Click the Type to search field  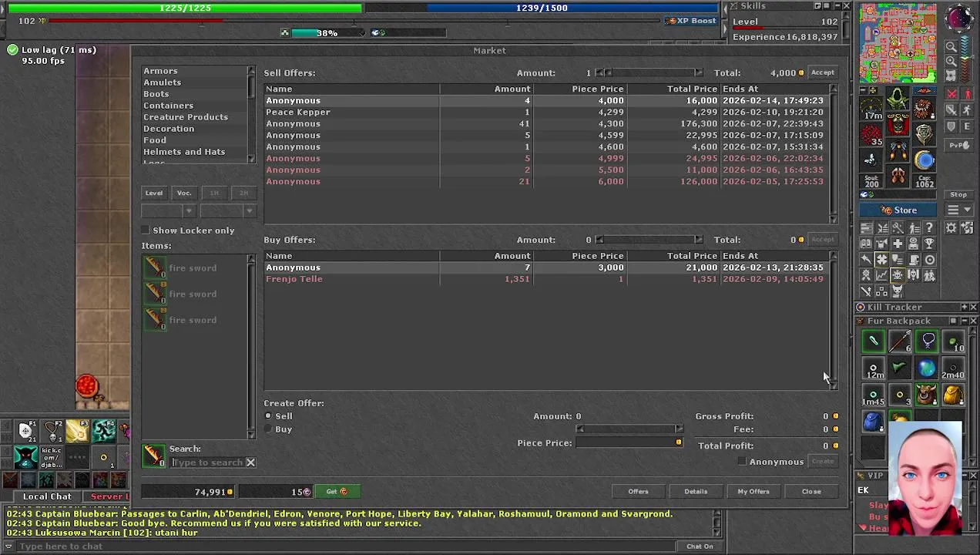coord(206,462)
